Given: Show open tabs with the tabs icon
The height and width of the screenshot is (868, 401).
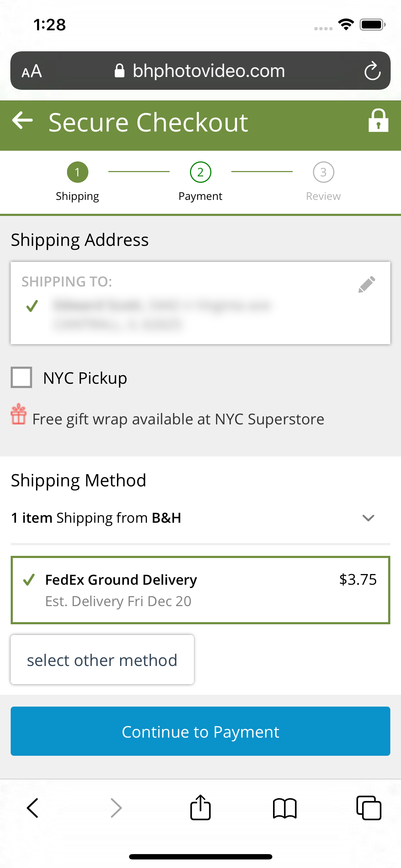Looking at the screenshot, I should (369, 808).
